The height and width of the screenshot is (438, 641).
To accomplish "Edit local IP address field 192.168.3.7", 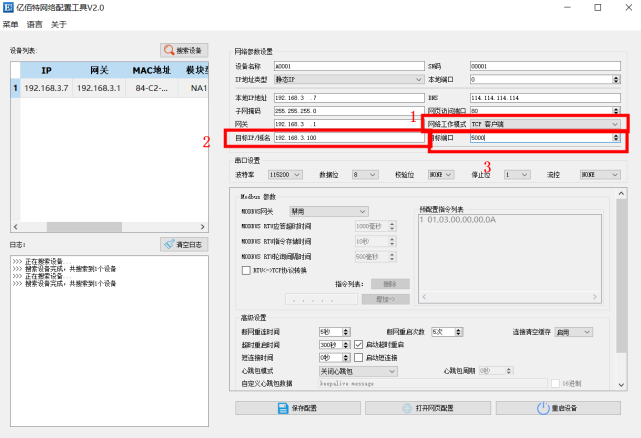I will coord(349,98).
